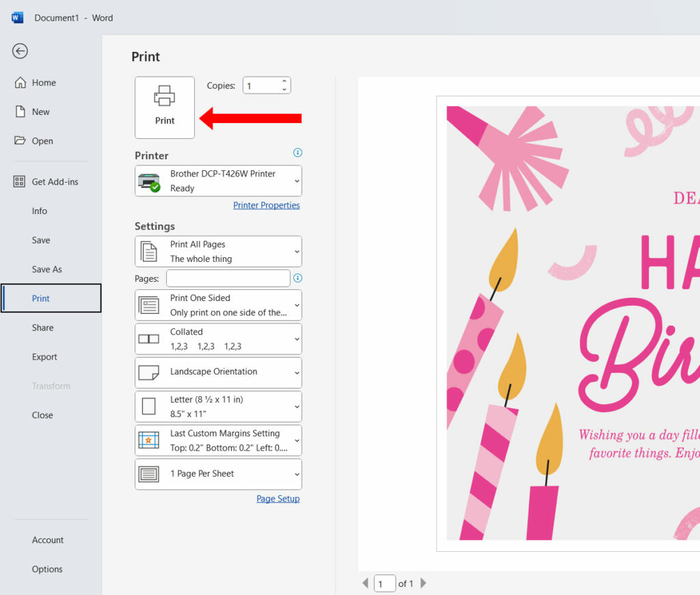Switch to the Info tab
The width and height of the screenshot is (700, 595).
(x=39, y=211)
